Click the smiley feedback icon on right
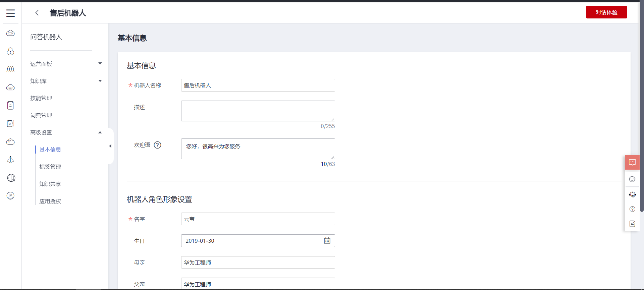644x290 pixels. pos(632,179)
